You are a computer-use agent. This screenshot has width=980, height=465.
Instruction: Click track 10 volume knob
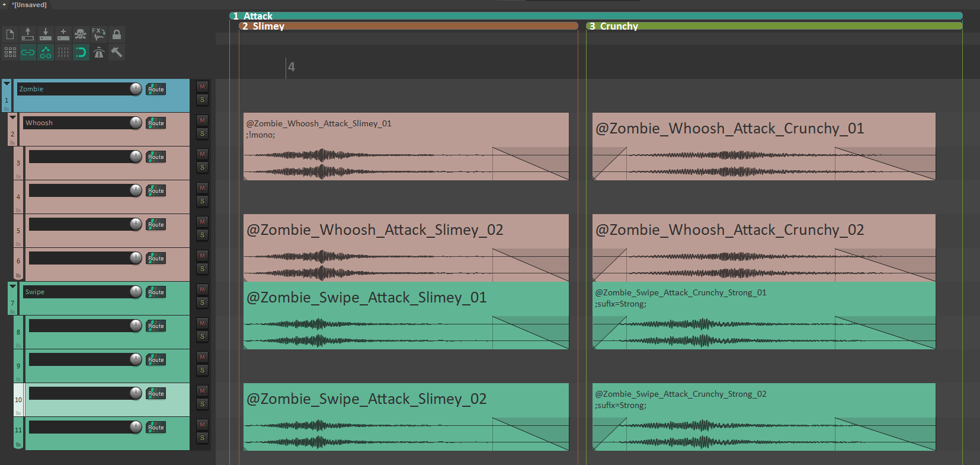pos(136,393)
